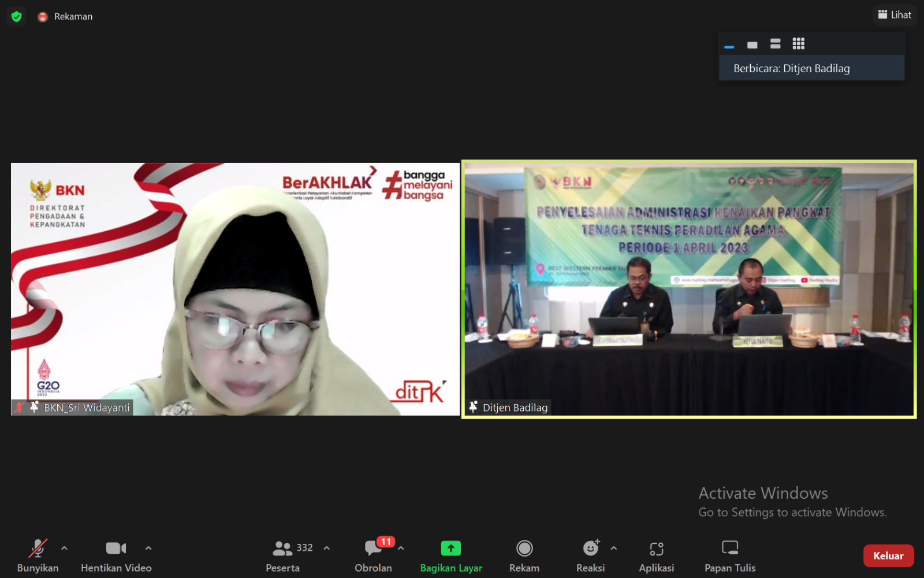Open the Lihat view menu
This screenshot has width=924, height=578.
[895, 15]
